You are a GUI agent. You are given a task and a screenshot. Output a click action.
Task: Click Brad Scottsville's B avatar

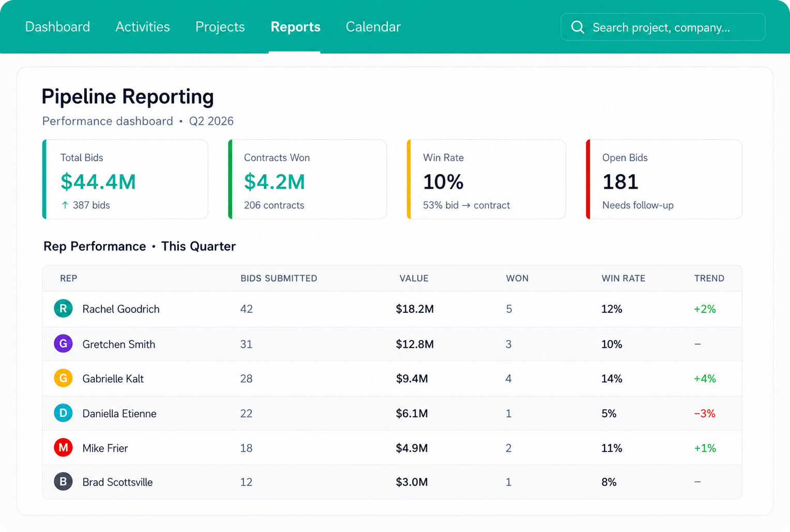point(63,482)
